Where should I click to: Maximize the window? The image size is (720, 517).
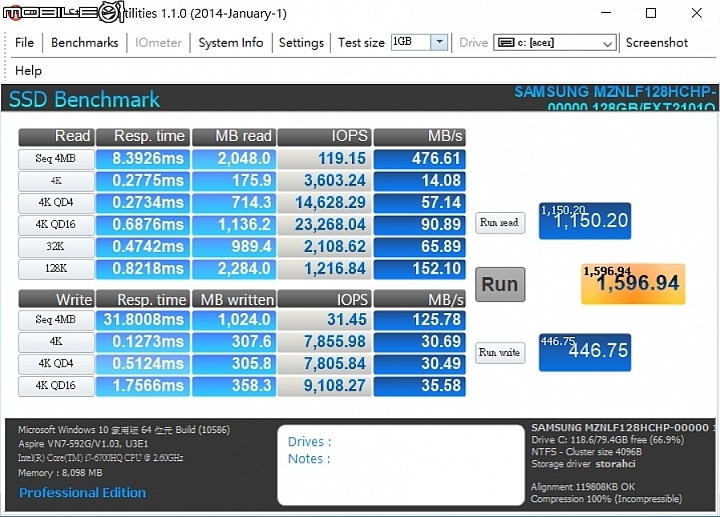(651, 13)
